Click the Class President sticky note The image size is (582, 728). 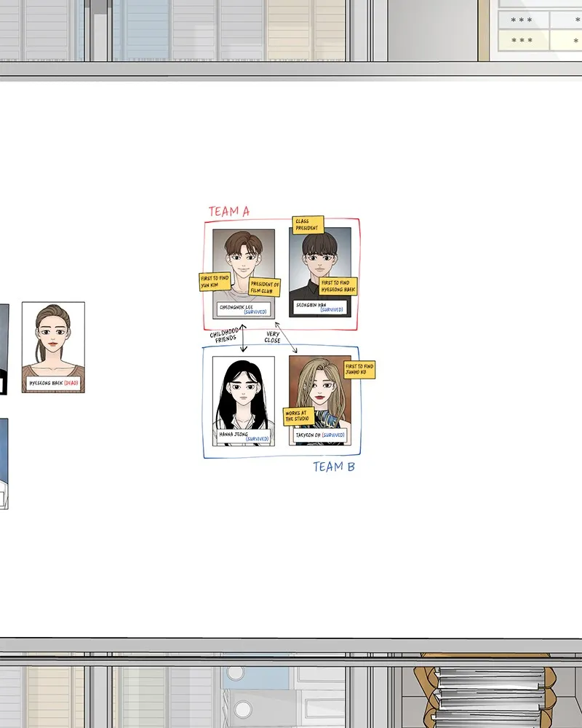308,225
